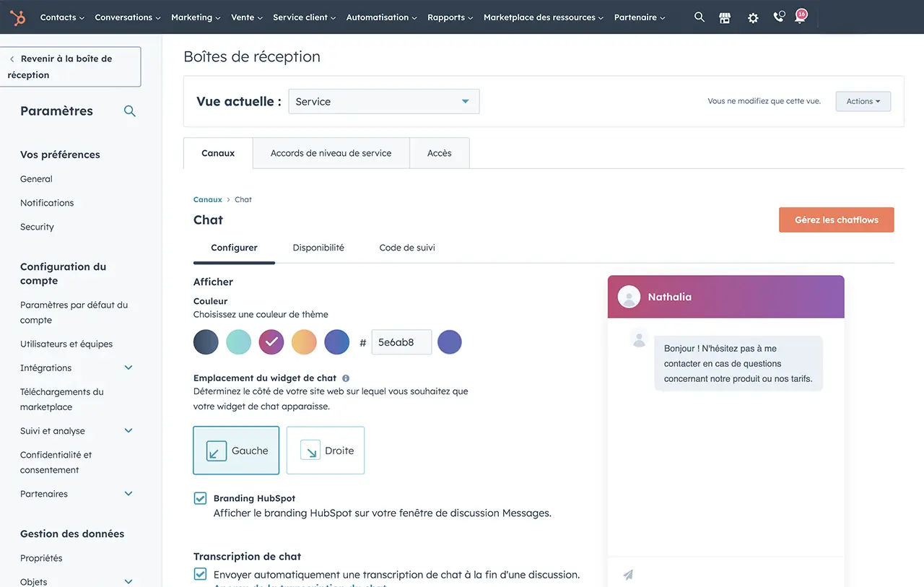Click the Gérez les chatflows button

tap(836, 220)
